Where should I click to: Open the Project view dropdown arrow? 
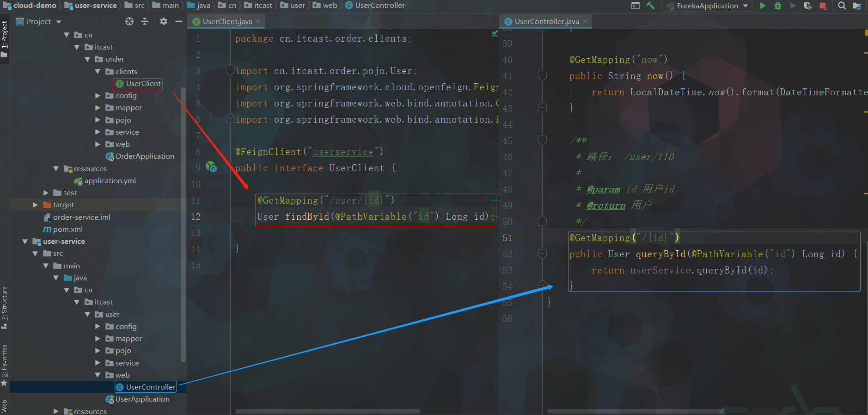[x=59, y=22]
